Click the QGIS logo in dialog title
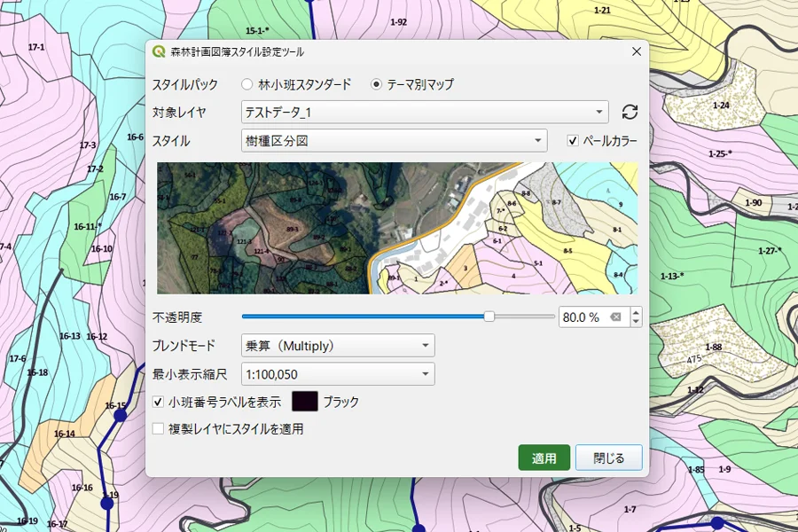Screen dimensions: 798x532 [159, 51]
